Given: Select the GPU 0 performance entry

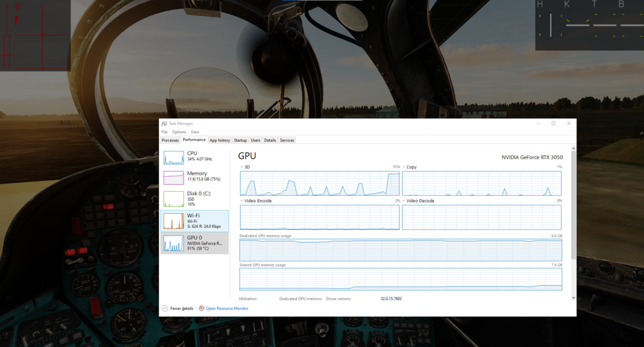Looking at the screenshot, I should pos(194,243).
